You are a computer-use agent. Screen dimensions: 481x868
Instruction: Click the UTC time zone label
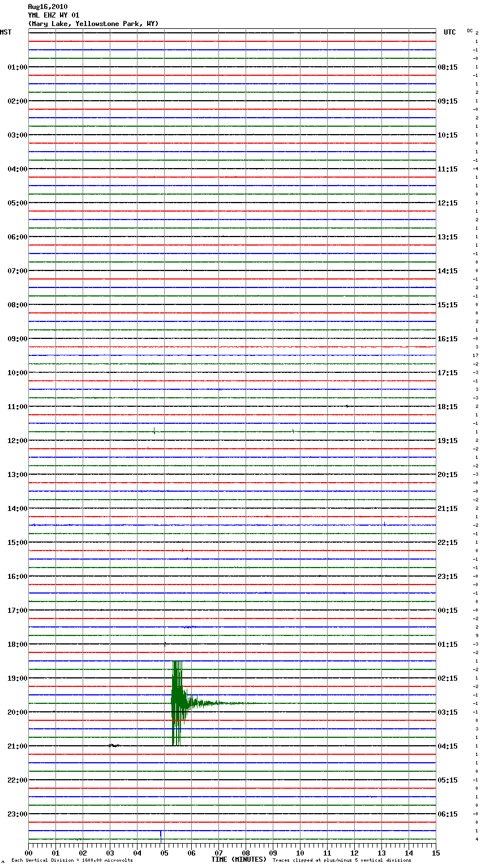(450, 32)
